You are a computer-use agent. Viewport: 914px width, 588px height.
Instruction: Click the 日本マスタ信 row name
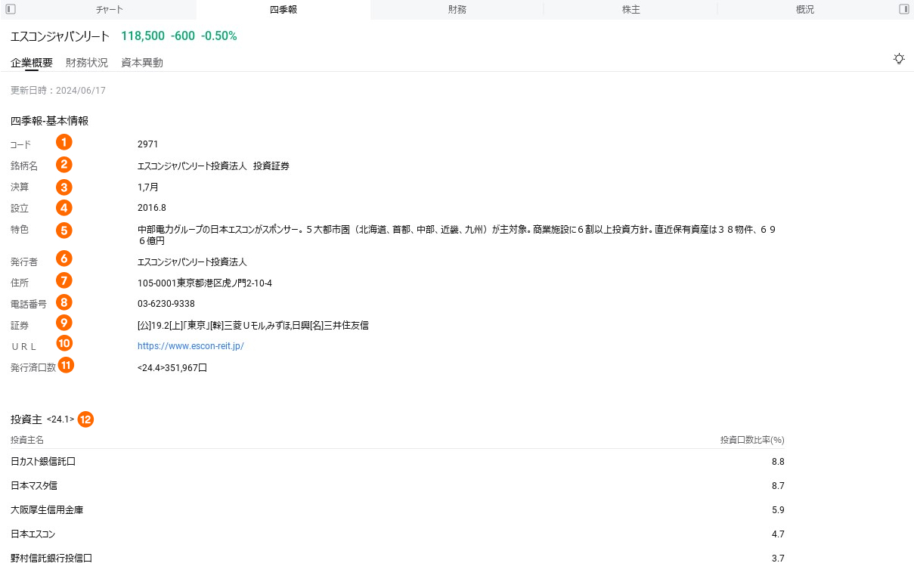(34, 485)
